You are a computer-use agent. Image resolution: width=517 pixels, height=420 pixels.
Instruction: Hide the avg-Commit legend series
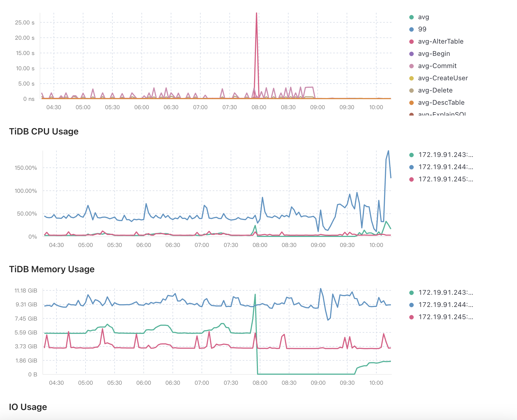click(x=437, y=66)
